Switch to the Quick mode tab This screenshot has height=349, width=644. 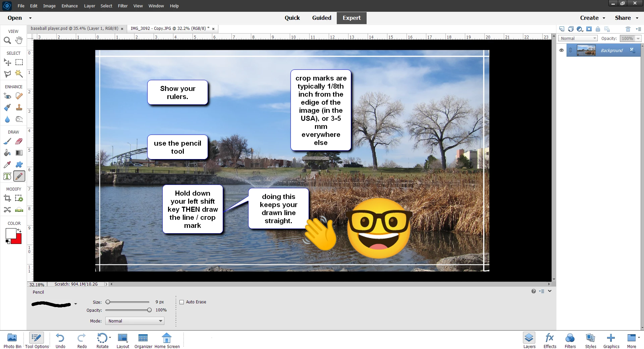[292, 18]
